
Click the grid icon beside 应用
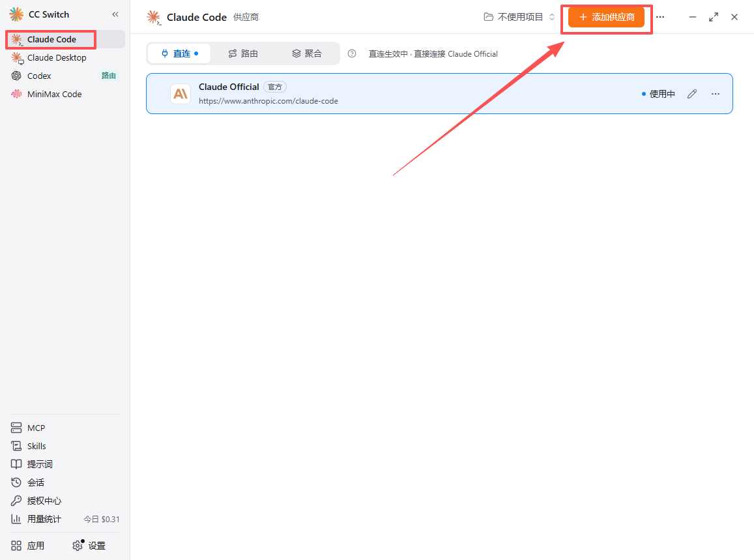(16, 546)
